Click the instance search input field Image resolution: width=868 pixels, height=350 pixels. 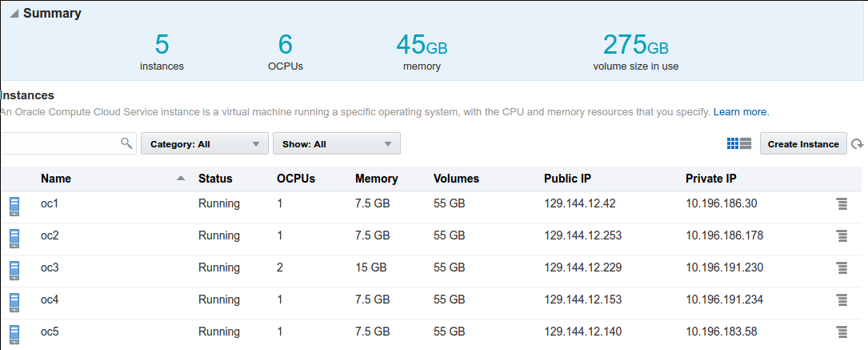tap(60, 143)
